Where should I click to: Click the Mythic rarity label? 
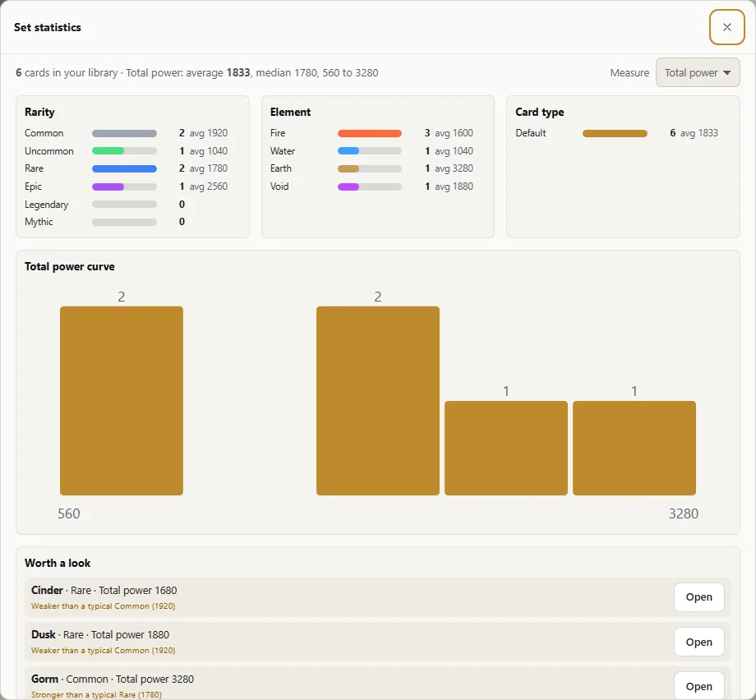point(39,222)
